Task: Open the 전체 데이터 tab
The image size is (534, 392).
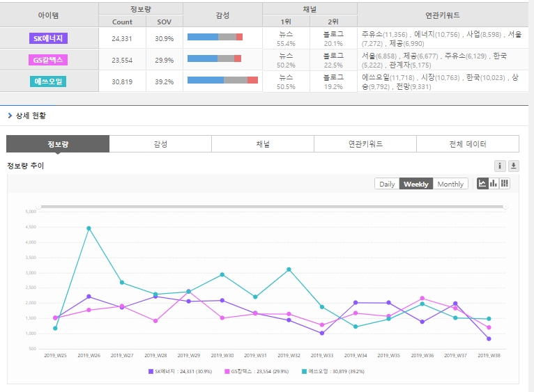Action: pos(468,144)
